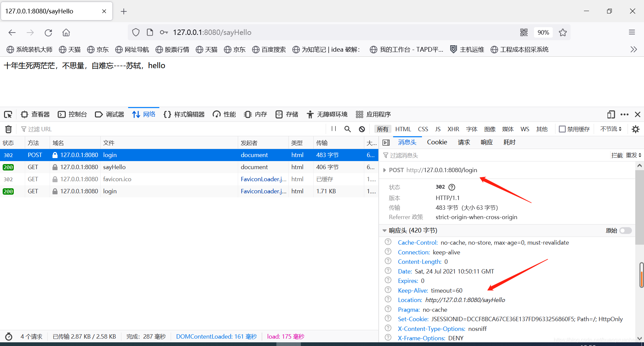Click the saved password key icon
Image resolution: width=644 pixels, height=346 pixels.
[x=164, y=32]
